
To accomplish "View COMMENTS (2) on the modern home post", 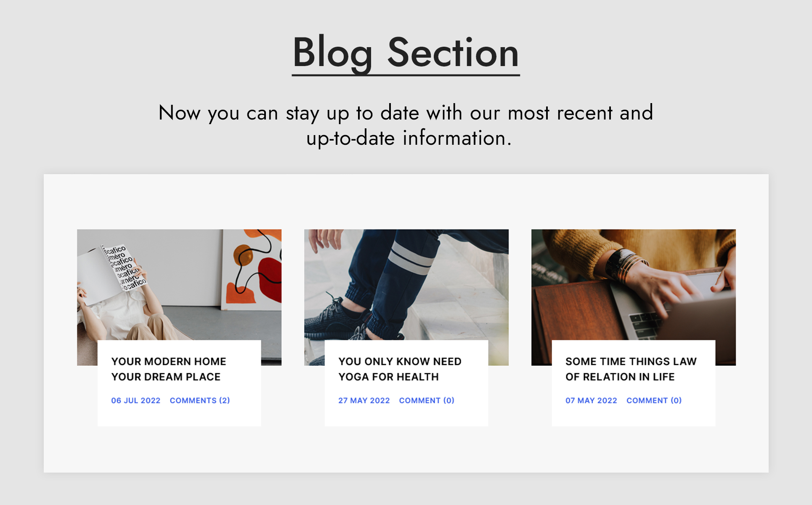I will pyautogui.click(x=200, y=401).
